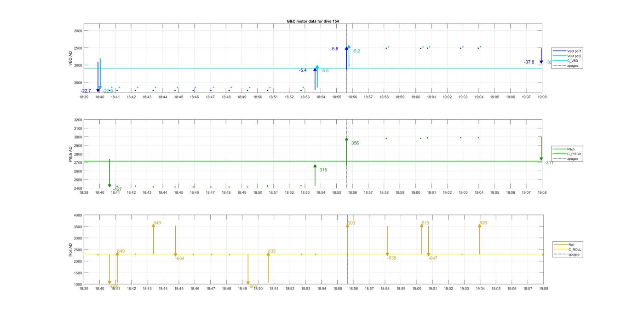
Task: Click the "-5.6" VBD data label
Action: click(x=334, y=49)
